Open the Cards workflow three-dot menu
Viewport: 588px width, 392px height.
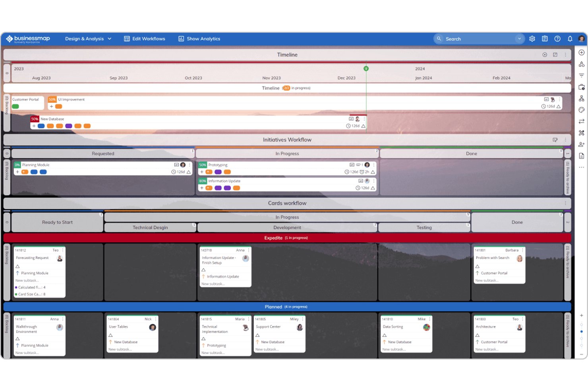click(x=565, y=203)
